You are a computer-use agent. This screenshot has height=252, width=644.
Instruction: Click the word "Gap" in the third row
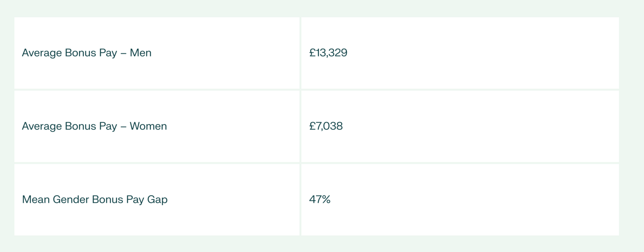coord(157,200)
